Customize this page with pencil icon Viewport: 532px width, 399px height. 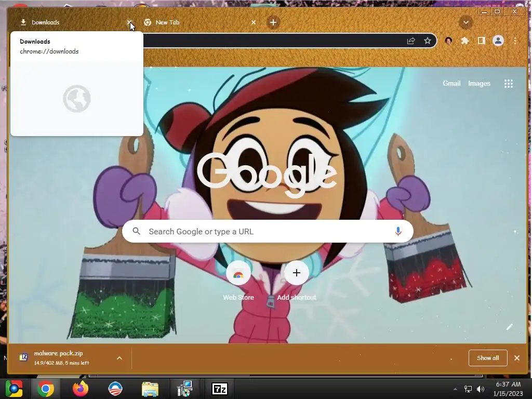pos(510,327)
